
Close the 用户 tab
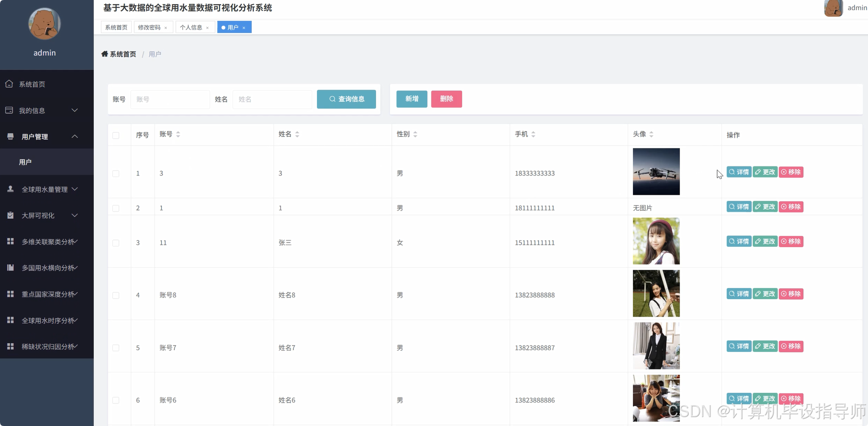point(244,28)
